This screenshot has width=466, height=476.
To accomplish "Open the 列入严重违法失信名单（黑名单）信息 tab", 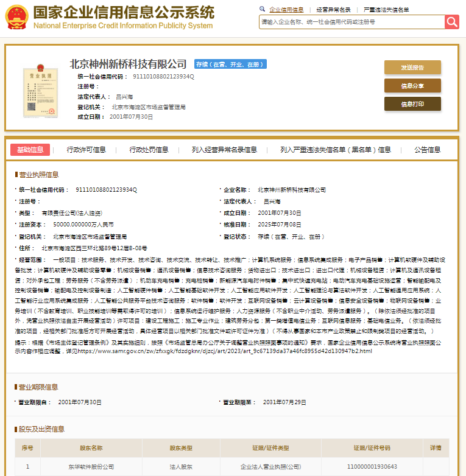I will [x=336, y=150].
